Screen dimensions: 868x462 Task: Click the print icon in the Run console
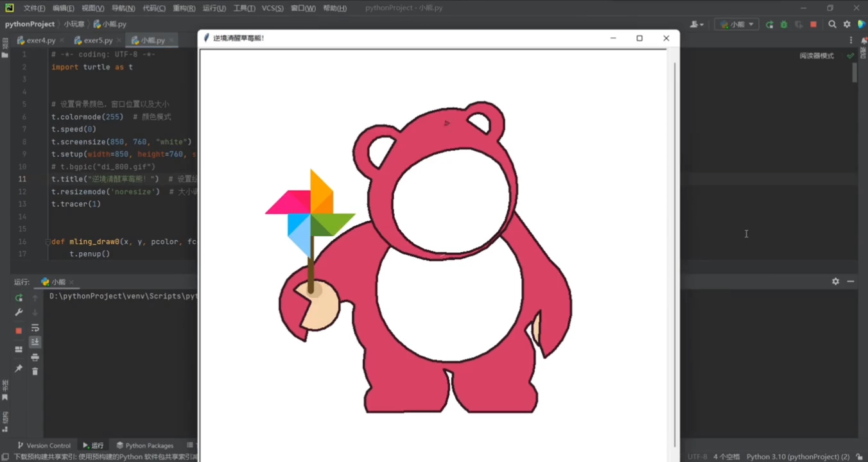coord(35,357)
